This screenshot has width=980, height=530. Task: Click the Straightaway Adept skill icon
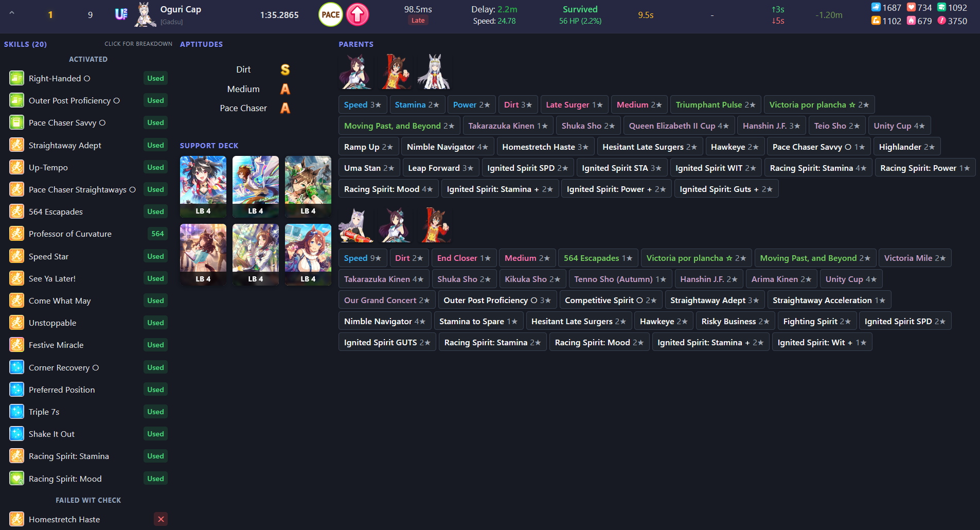click(16, 145)
